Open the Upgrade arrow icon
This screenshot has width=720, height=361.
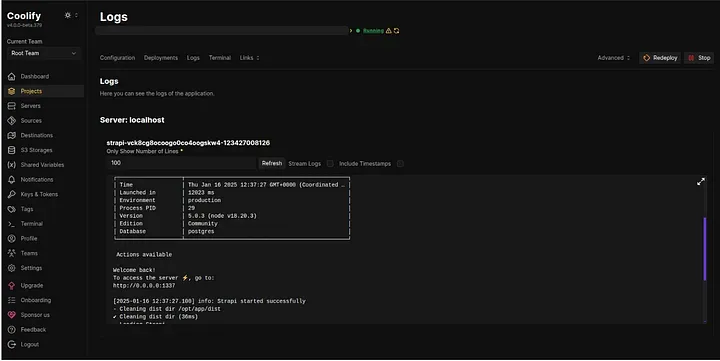pos(12,286)
